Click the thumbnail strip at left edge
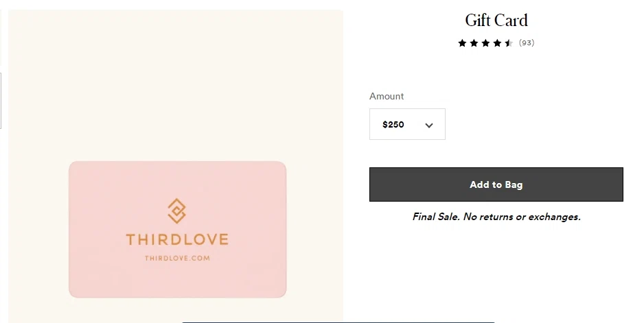The height and width of the screenshot is (323, 644). click(1, 101)
